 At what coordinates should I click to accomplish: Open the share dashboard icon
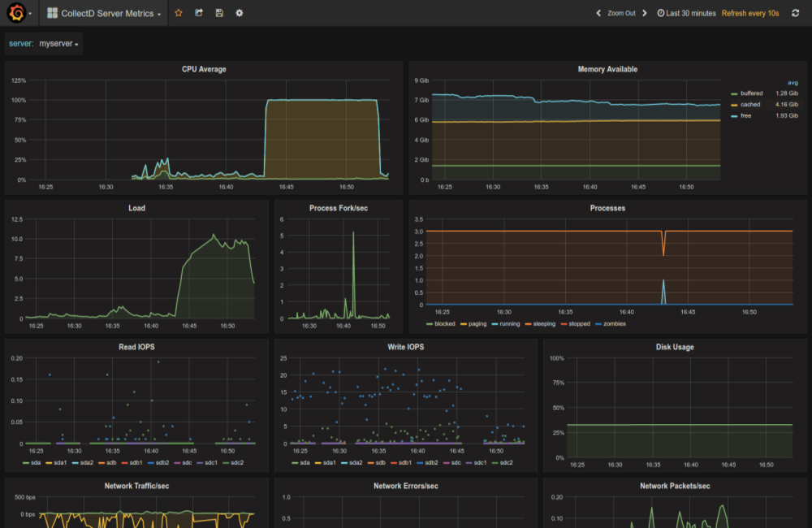pos(198,13)
